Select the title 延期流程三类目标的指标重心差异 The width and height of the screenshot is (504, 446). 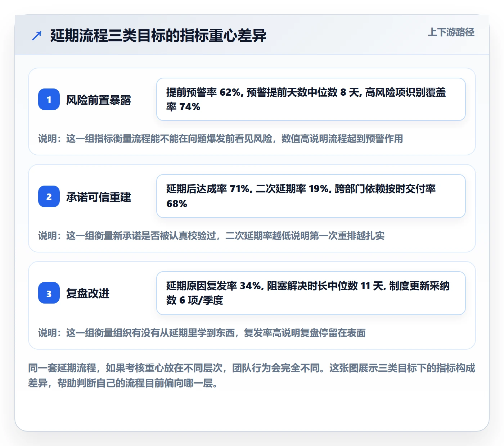click(x=158, y=36)
